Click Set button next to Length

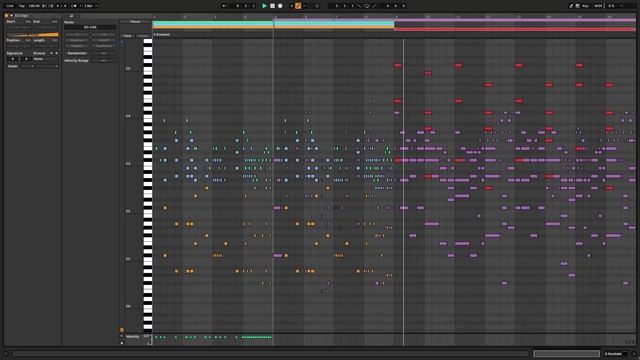(55, 40)
